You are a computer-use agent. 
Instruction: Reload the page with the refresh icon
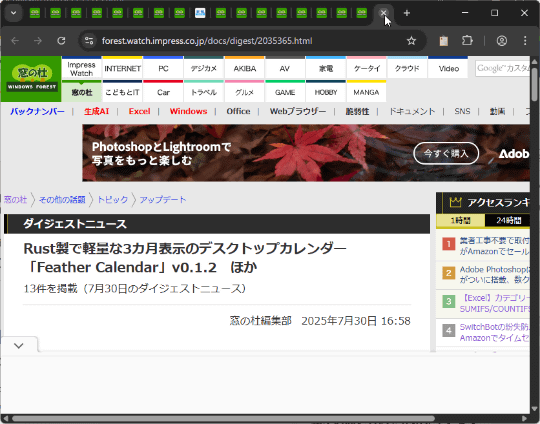coord(61,41)
